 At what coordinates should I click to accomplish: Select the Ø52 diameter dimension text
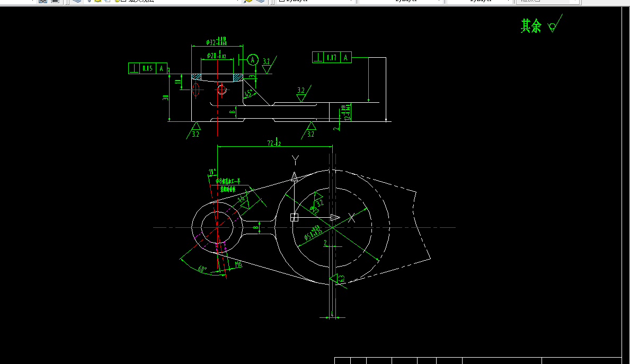(313, 233)
